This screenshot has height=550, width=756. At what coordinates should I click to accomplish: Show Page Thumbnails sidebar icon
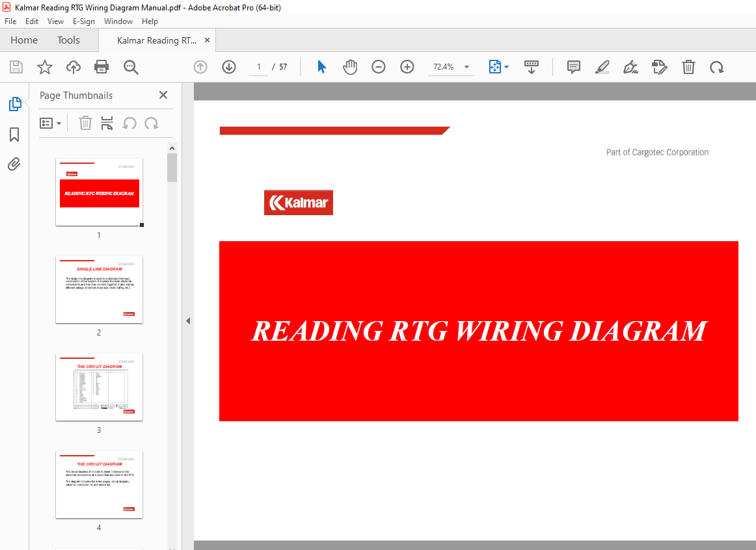click(15, 104)
